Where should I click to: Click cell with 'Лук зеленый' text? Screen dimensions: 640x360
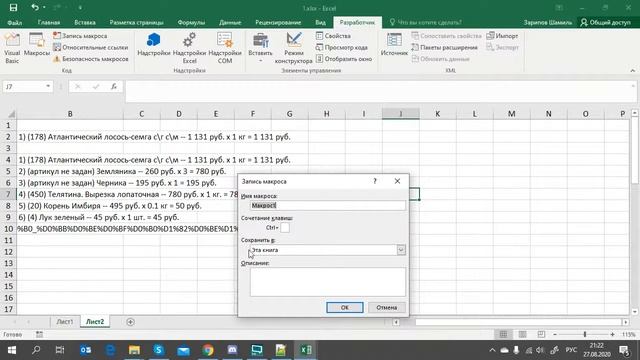70,217
